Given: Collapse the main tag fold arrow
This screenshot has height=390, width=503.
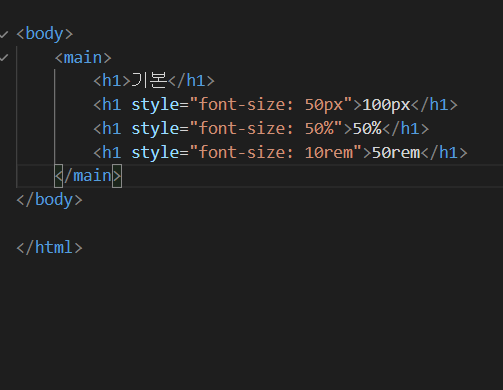Looking at the screenshot, I should tap(4, 58).
